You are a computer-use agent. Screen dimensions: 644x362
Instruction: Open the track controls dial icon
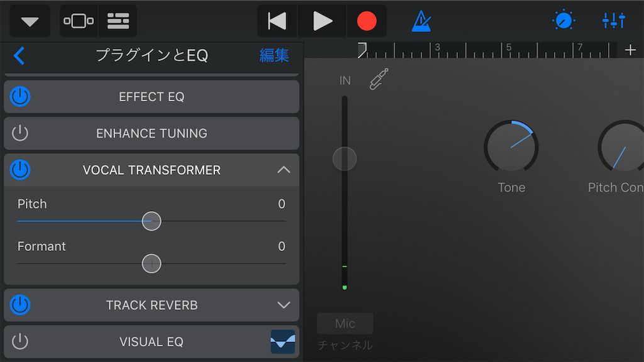563,21
